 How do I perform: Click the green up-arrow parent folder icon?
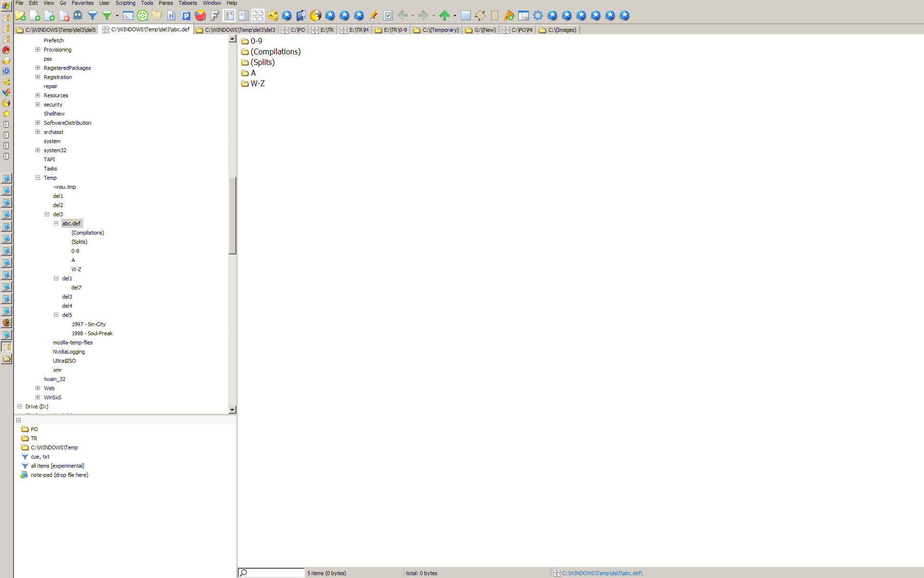(444, 16)
